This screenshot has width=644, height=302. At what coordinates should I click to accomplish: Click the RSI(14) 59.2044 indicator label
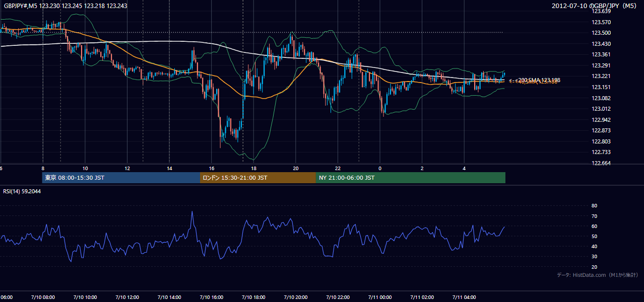click(x=22, y=191)
